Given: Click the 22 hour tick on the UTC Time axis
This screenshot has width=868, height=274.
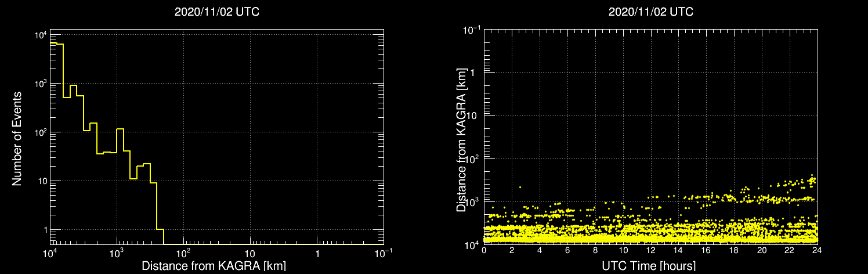Looking at the screenshot, I should coord(790,250).
